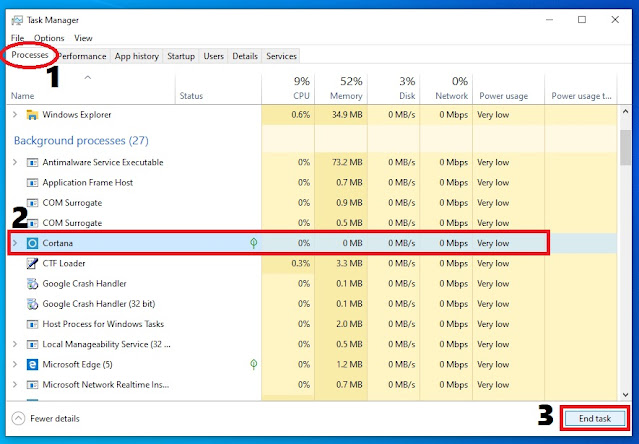639x444 pixels.
Task: Click the Application Frame Host icon
Action: coord(32,182)
